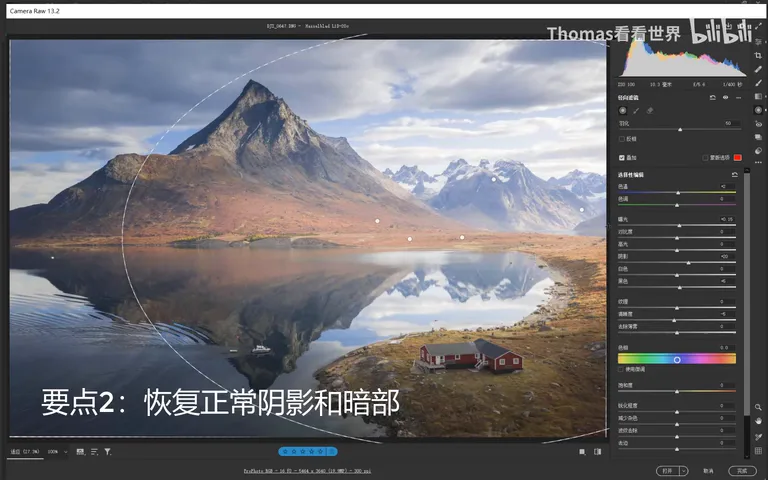Open the more image settings ellipsis

[x=758, y=162]
